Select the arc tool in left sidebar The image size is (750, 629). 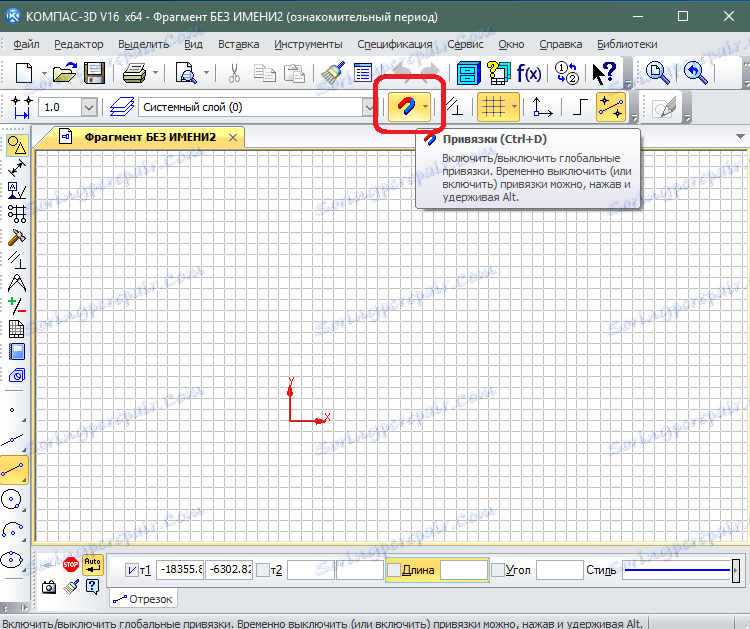coord(13,530)
